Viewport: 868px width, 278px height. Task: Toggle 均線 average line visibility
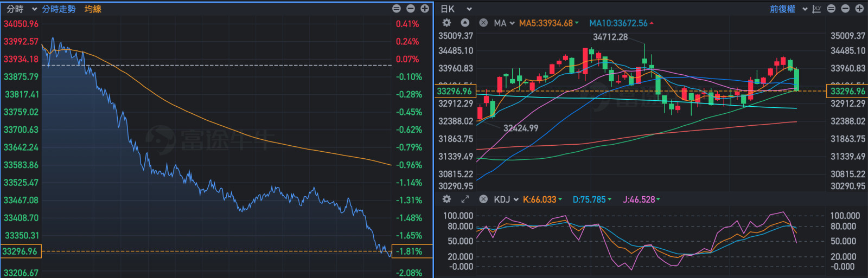(93, 9)
